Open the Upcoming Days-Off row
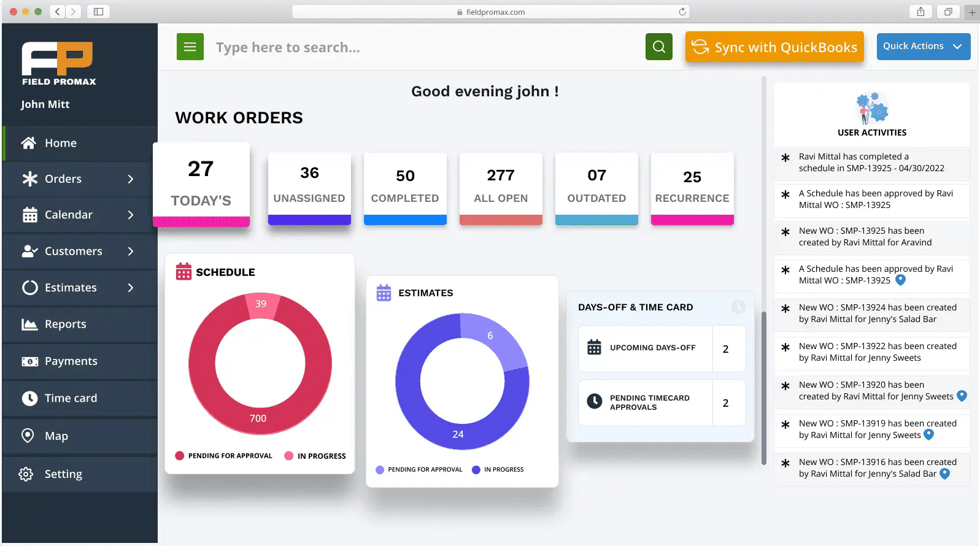The image size is (980, 546). (x=662, y=348)
